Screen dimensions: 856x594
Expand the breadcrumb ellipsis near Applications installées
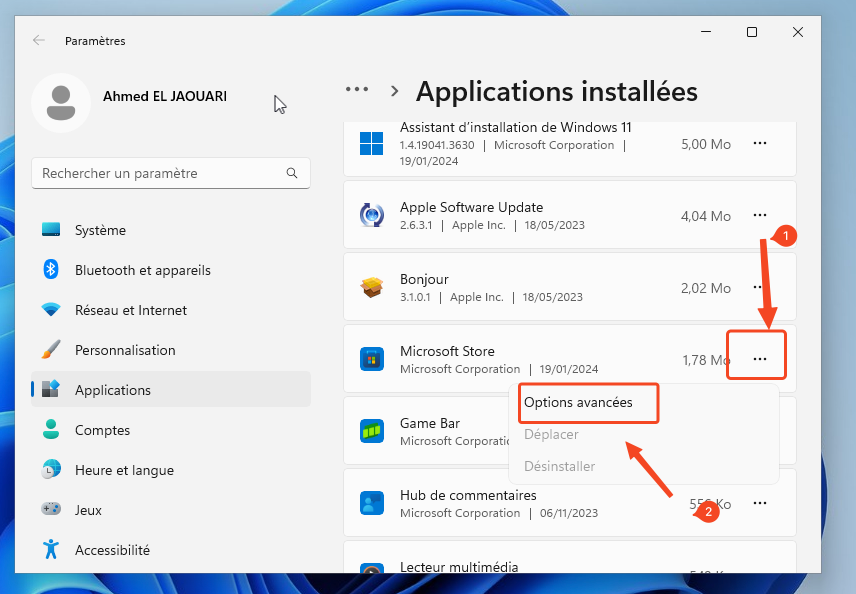point(357,89)
